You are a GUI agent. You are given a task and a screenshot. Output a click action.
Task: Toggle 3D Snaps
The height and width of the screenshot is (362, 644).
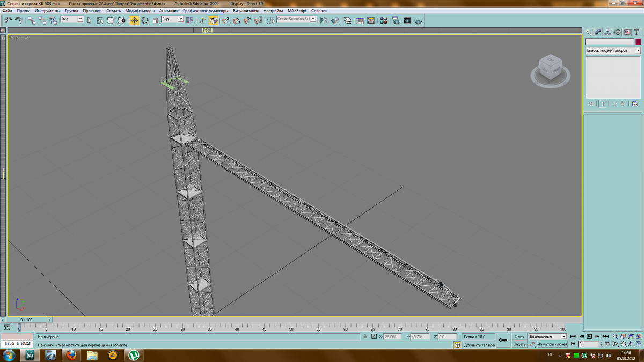tap(225, 20)
